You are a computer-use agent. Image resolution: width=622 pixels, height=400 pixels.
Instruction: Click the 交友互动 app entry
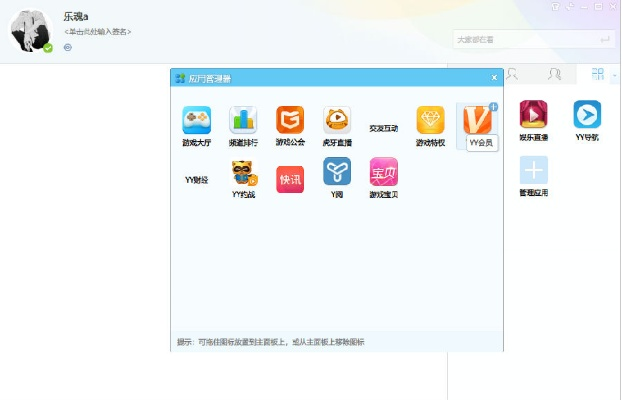click(383, 128)
